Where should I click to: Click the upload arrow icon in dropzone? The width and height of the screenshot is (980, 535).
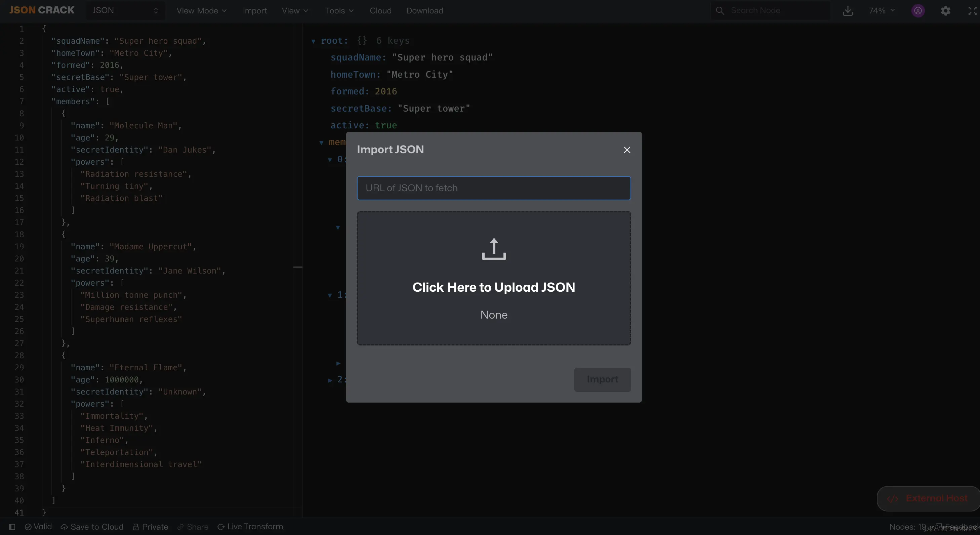click(x=494, y=249)
